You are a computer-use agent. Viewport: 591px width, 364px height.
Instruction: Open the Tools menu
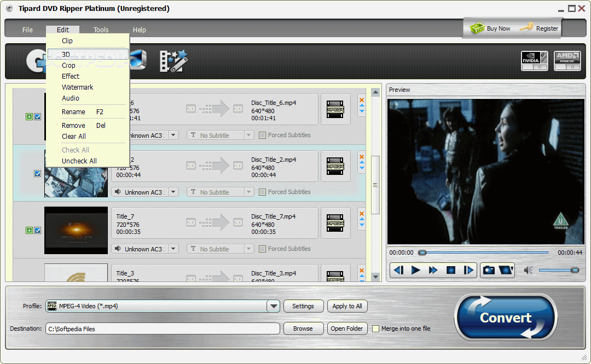[x=101, y=30]
